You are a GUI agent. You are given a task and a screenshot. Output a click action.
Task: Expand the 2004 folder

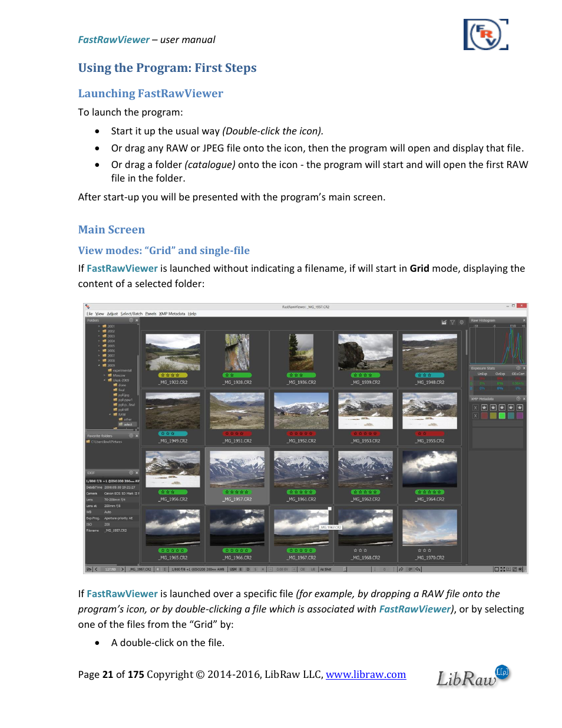99,341
